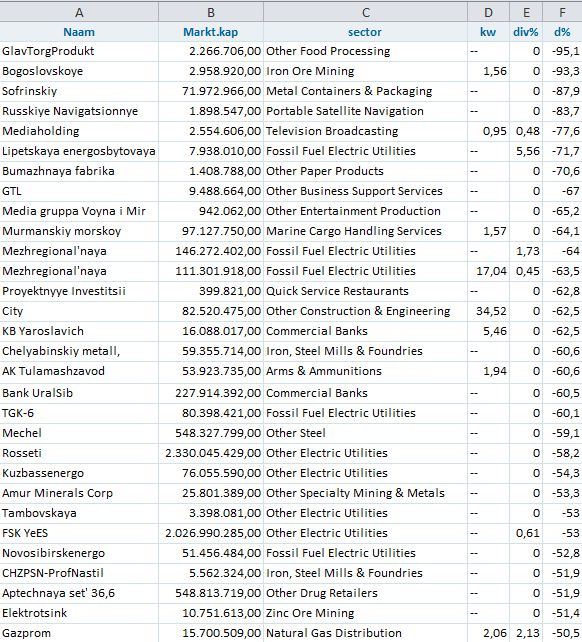Select Chelyabinskiy metall, cell
This screenshot has width=582, height=642.
click(79, 351)
